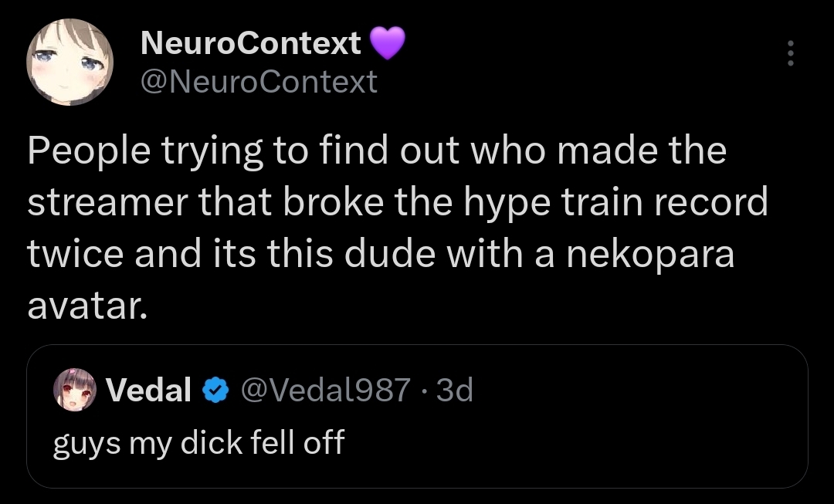Click the Vedal display name
The height and width of the screenshot is (504, 834).
(x=148, y=391)
